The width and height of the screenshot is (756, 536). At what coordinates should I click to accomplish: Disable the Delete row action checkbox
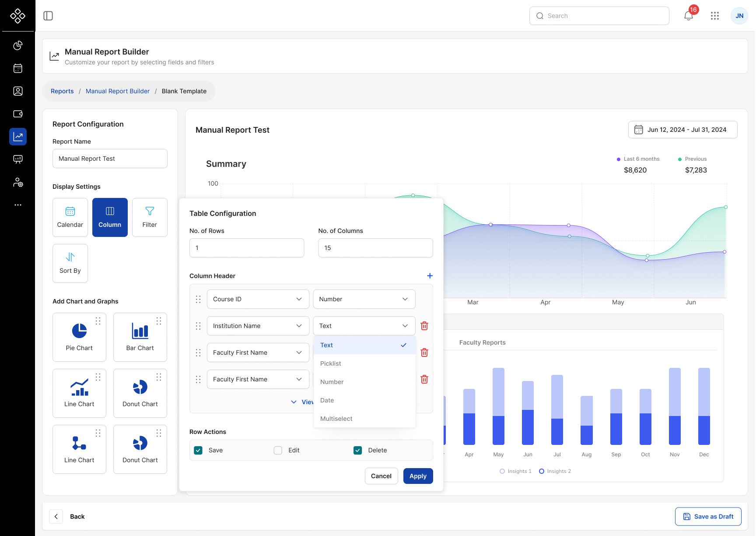[357, 450]
